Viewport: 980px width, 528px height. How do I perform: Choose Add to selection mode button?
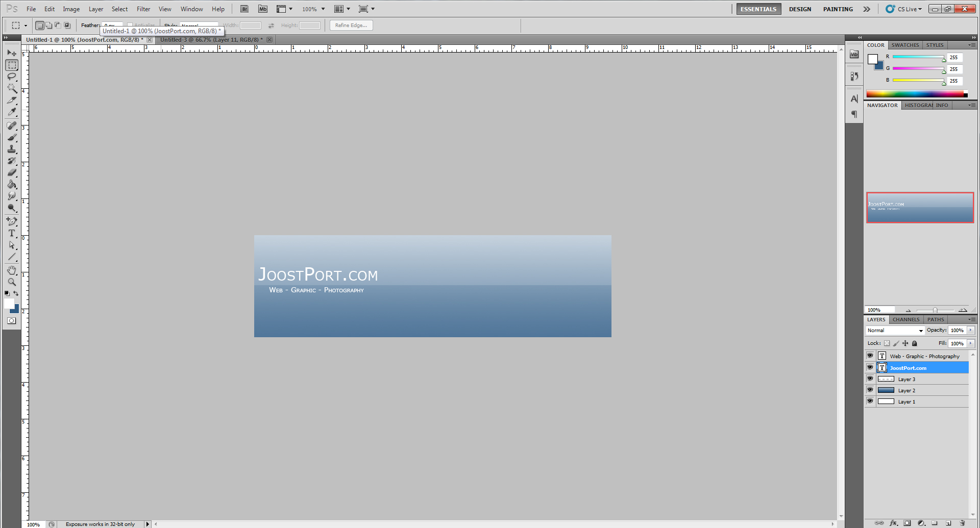click(48, 26)
